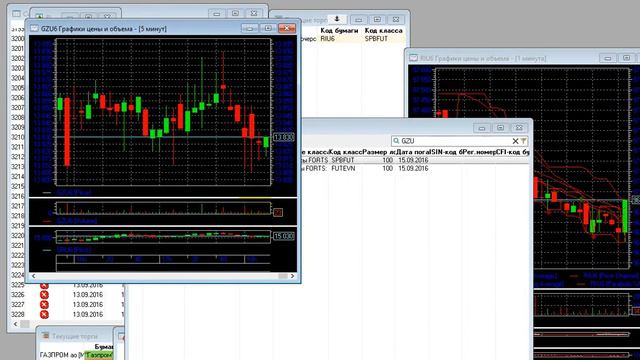Minimize the instrument search results window
640x360 pixels.
pos(482,128)
